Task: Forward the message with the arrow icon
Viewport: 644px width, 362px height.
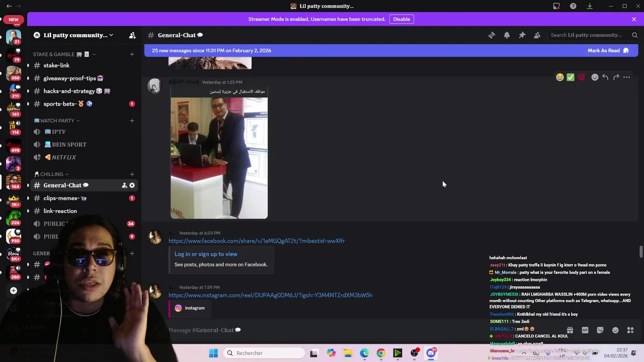Action: coord(616,77)
